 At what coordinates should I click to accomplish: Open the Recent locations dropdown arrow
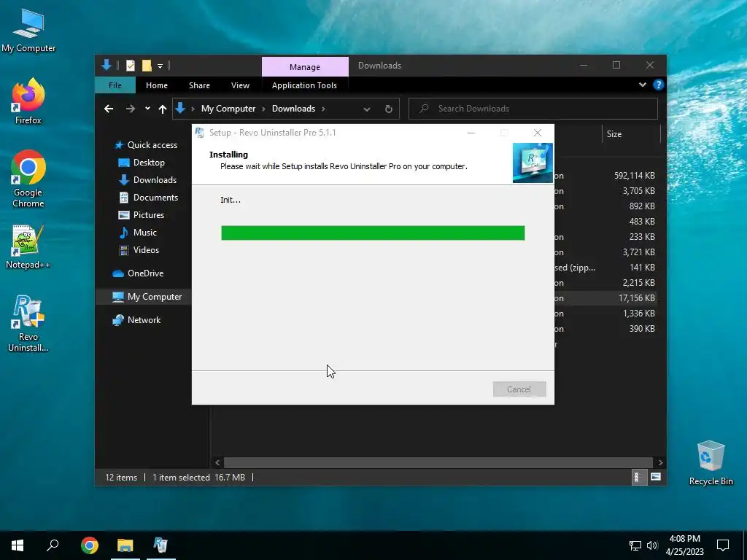(147, 109)
